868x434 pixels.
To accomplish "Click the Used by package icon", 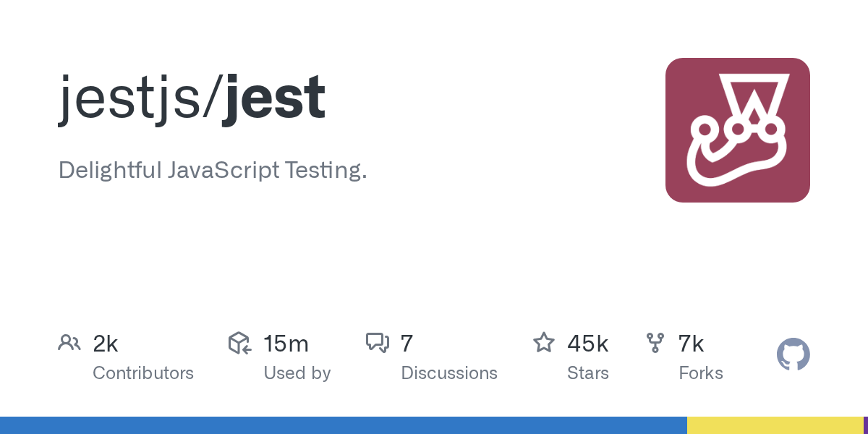I will click(x=239, y=343).
